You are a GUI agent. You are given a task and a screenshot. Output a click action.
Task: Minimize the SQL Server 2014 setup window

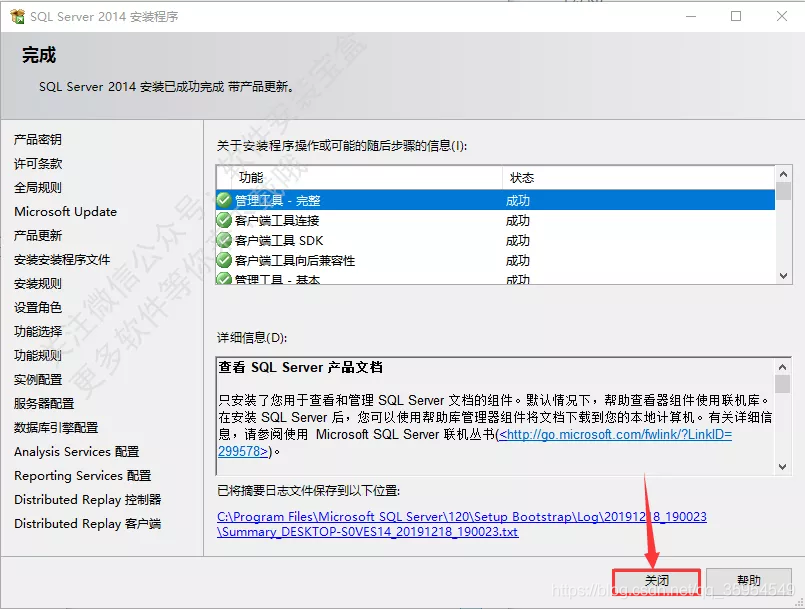[x=691, y=16]
